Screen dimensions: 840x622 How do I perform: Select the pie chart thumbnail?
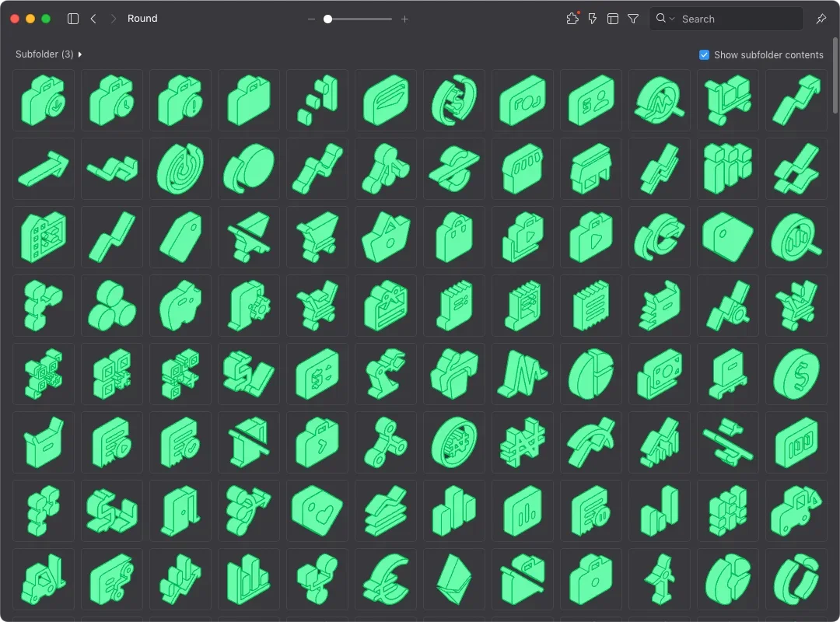591,374
